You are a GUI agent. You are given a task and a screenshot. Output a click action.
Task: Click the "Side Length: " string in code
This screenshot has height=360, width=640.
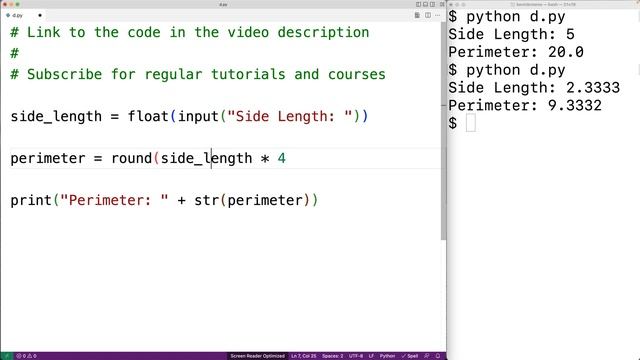tap(290, 117)
